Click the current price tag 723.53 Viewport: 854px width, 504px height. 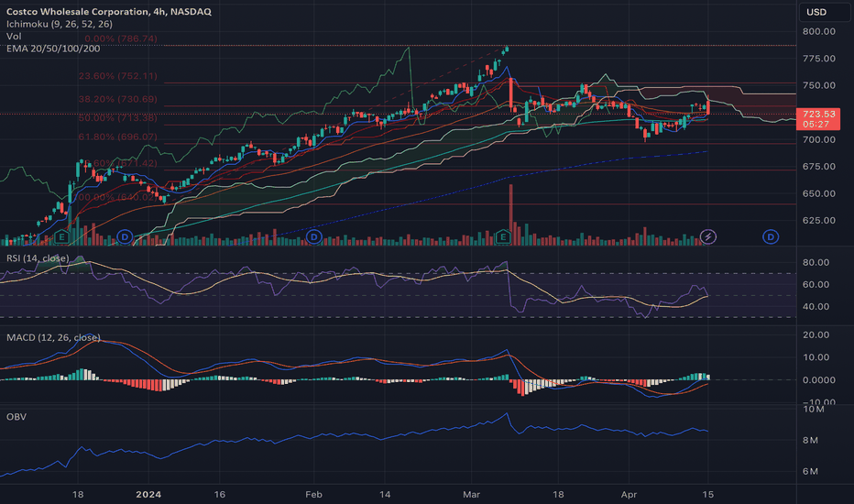click(x=818, y=119)
